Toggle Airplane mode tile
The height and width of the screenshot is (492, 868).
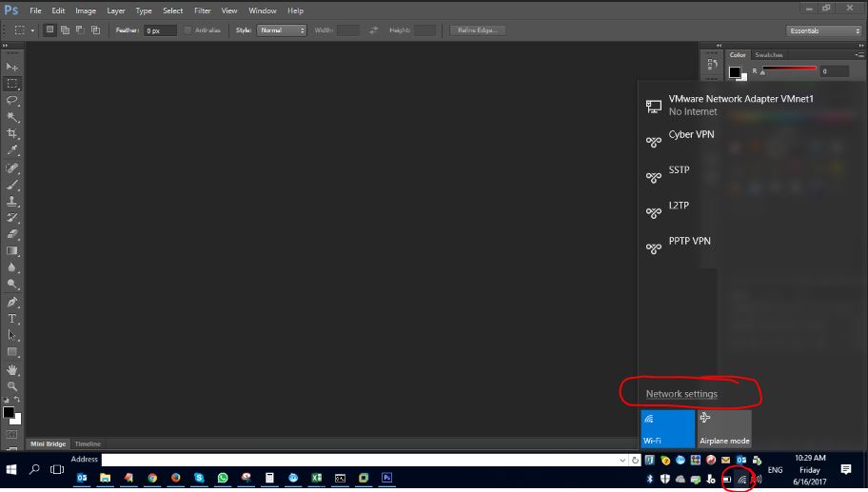(x=724, y=428)
